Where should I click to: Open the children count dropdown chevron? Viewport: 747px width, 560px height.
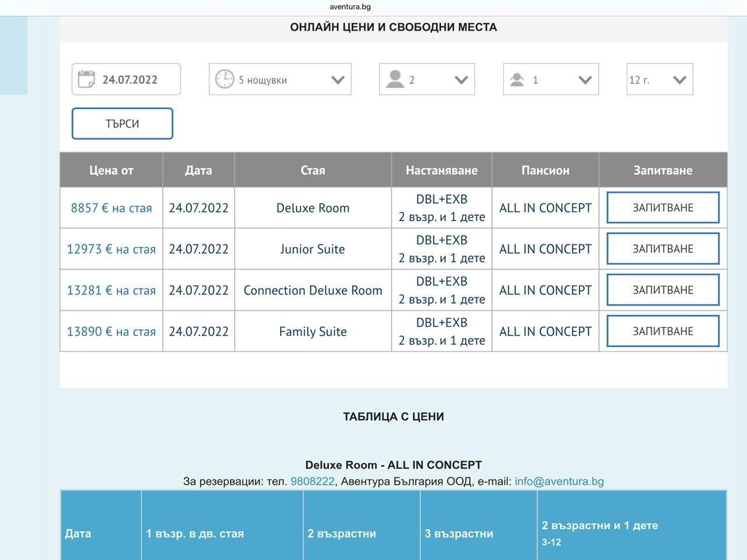(585, 80)
